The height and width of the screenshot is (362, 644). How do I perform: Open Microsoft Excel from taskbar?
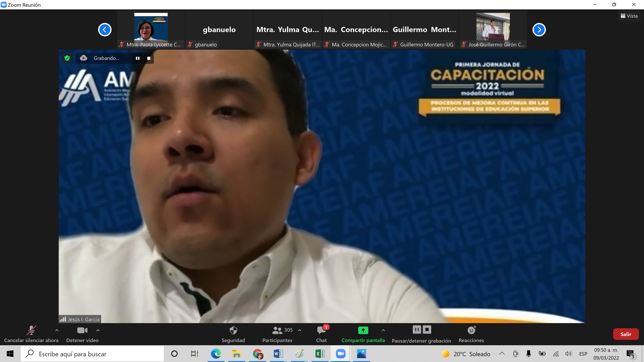(x=320, y=354)
